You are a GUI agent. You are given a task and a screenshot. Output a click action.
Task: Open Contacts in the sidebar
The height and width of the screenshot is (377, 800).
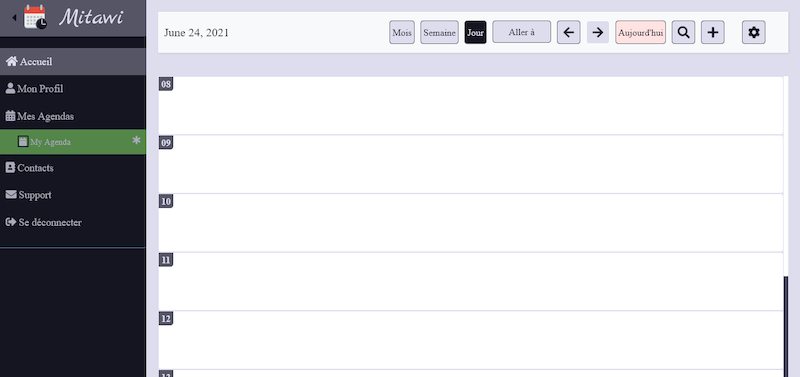point(72,168)
